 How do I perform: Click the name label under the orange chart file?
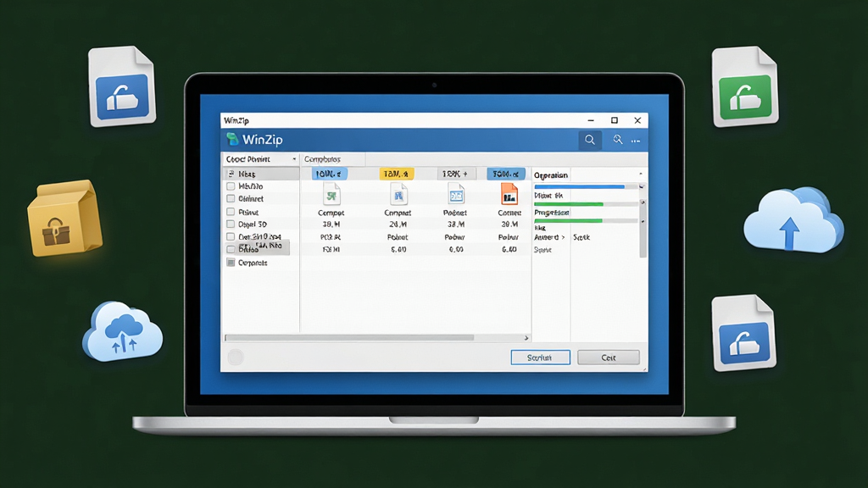[x=509, y=213]
